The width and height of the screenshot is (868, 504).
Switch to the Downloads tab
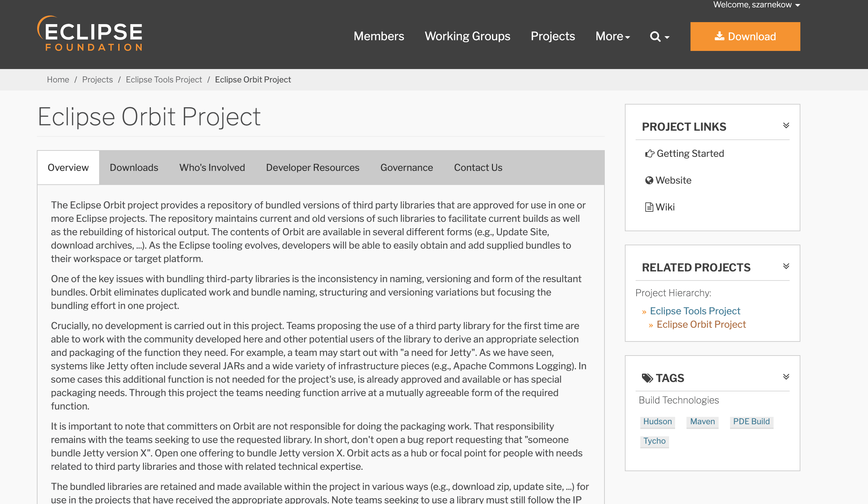134,168
